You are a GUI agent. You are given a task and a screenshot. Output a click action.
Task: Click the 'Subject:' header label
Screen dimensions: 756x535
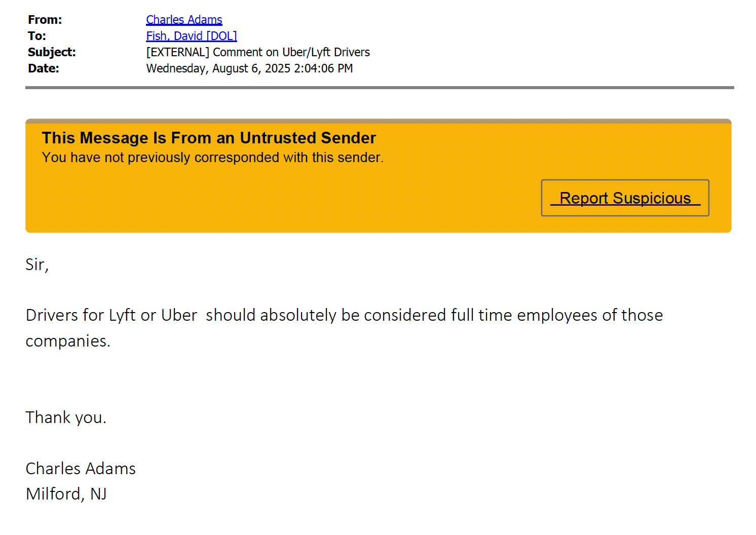click(x=52, y=52)
